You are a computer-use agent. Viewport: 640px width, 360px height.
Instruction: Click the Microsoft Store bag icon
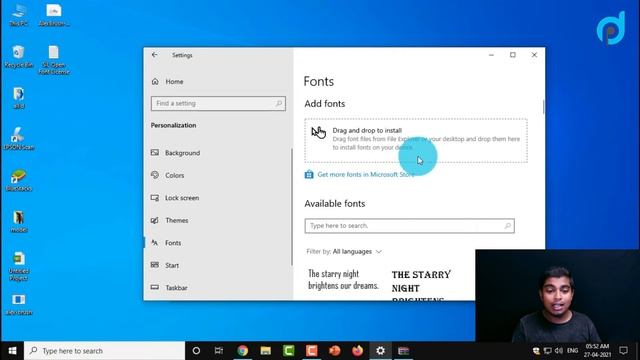[x=309, y=174]
